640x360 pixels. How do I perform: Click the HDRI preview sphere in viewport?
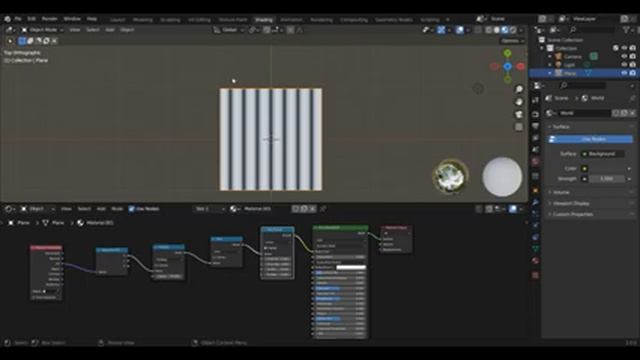click(x=450, y=177)
